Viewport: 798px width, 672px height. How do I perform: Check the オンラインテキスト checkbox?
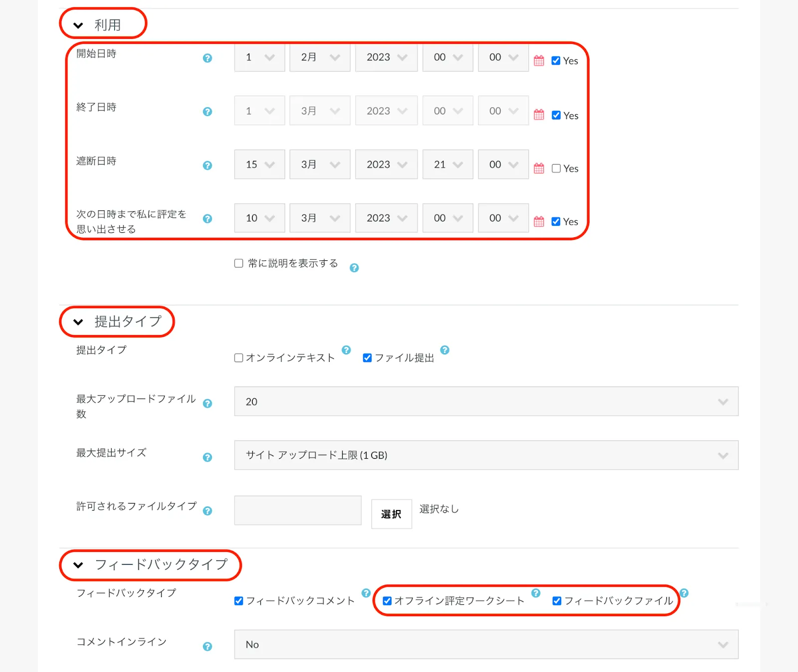coord(239,358)
